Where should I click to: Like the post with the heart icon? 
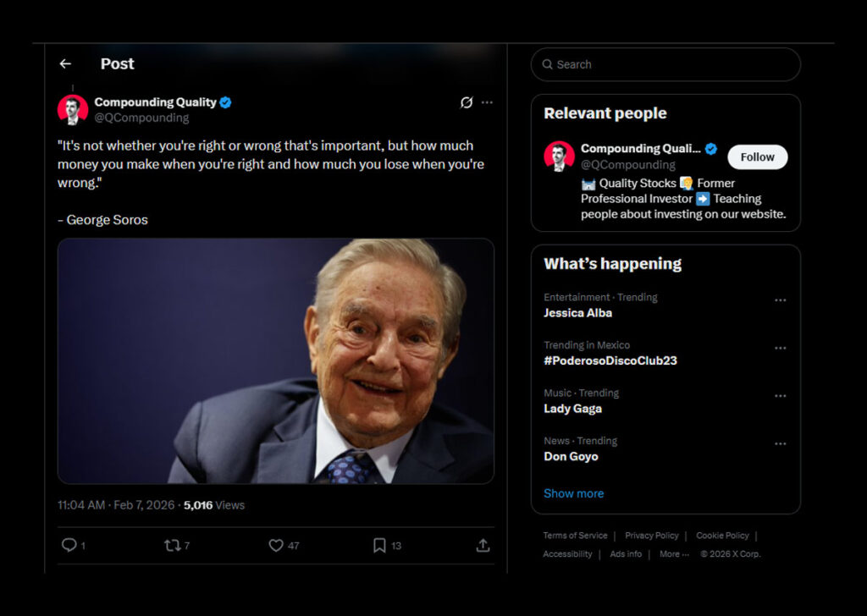coord(276,546)
